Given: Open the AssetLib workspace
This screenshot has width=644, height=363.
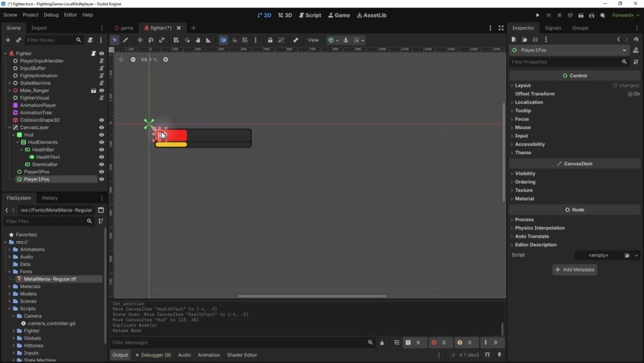Looking at the screenshot, I should click(x=372, y=15).
